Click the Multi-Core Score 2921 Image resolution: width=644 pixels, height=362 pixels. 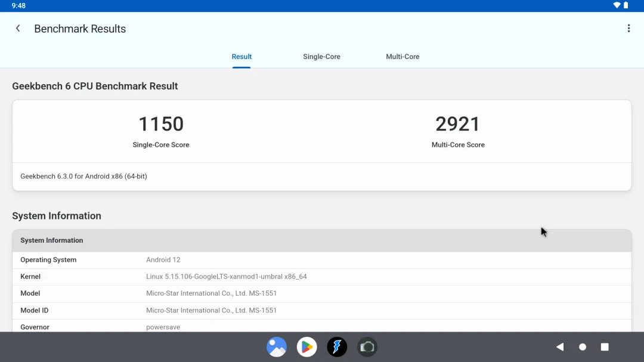(x=458, y=124)
